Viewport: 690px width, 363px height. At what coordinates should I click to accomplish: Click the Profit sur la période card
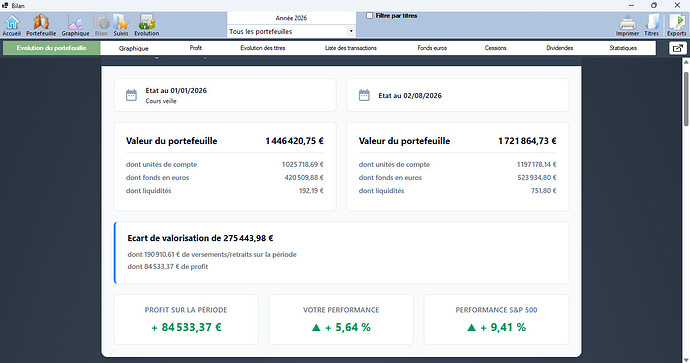[186, 319]
